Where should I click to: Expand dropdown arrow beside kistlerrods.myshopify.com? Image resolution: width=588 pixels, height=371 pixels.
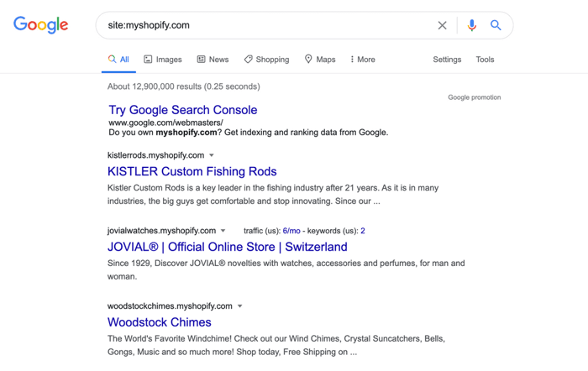point(212,155)
